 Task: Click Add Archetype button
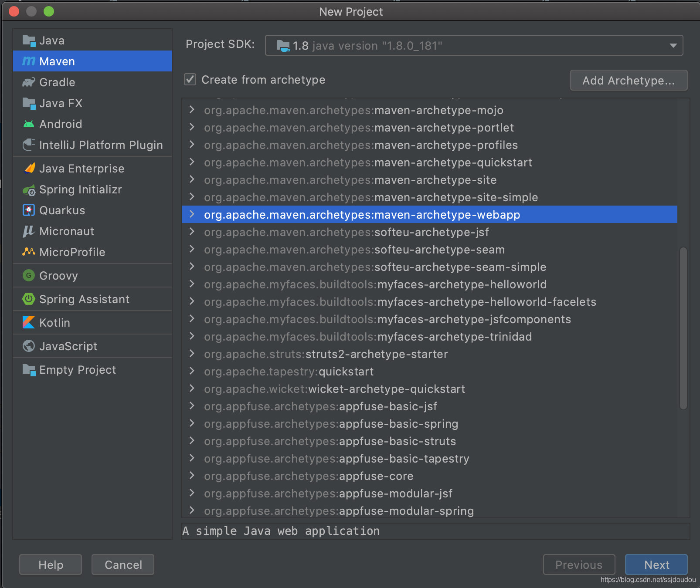tap(629, 80)
